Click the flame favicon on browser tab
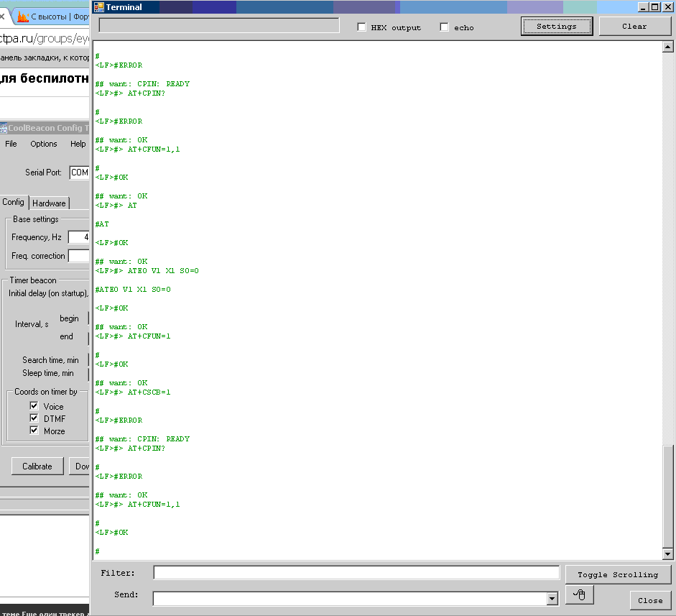 click(23, 17)
